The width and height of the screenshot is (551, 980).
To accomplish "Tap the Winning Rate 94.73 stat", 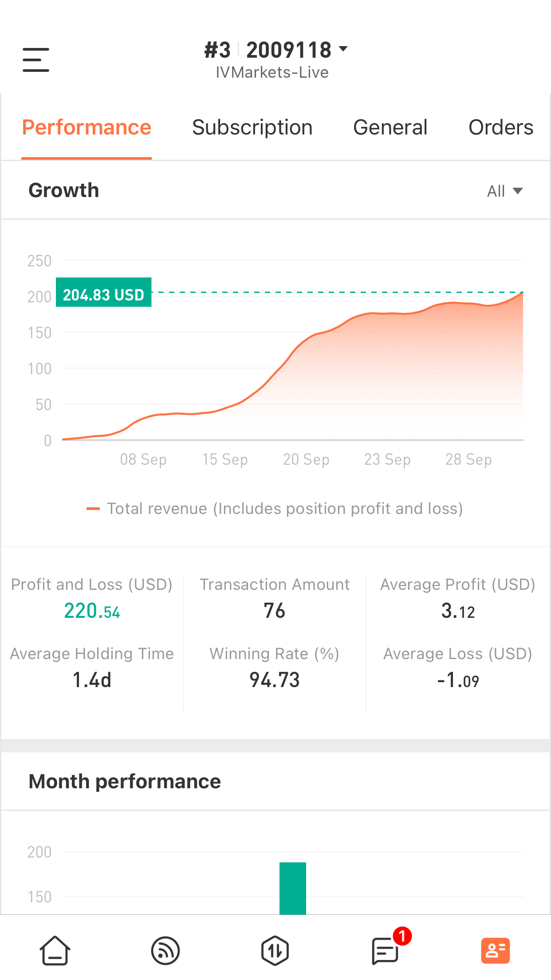I will 275,680.
